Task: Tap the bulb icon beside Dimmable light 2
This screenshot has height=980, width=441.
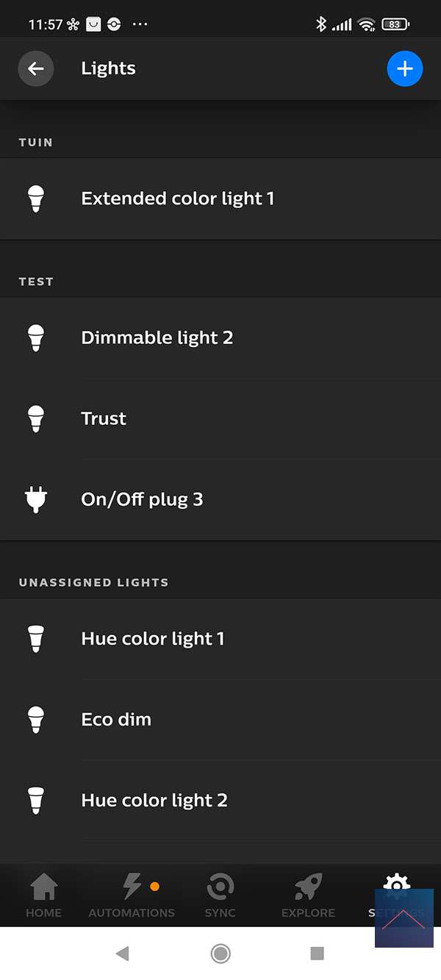Action: point(35,338)
